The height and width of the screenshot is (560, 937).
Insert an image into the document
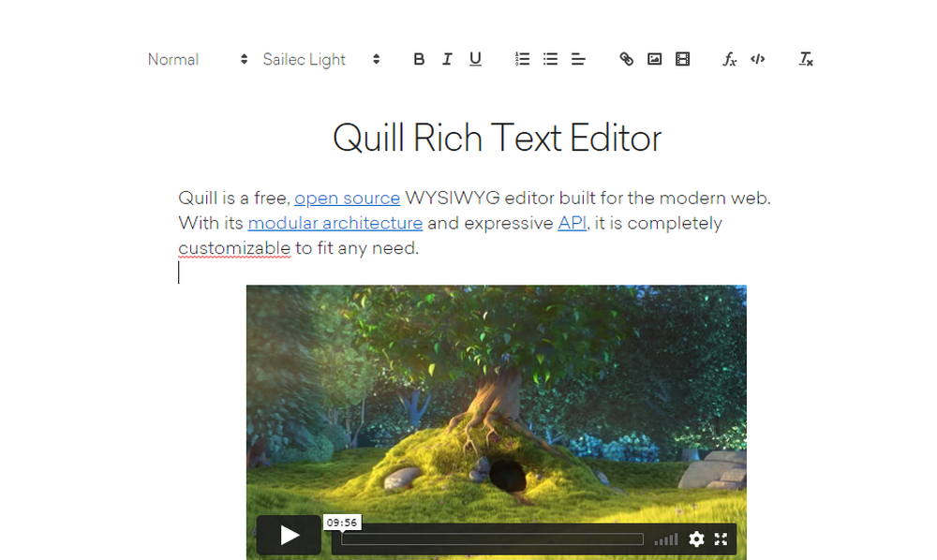pos(653,59)
